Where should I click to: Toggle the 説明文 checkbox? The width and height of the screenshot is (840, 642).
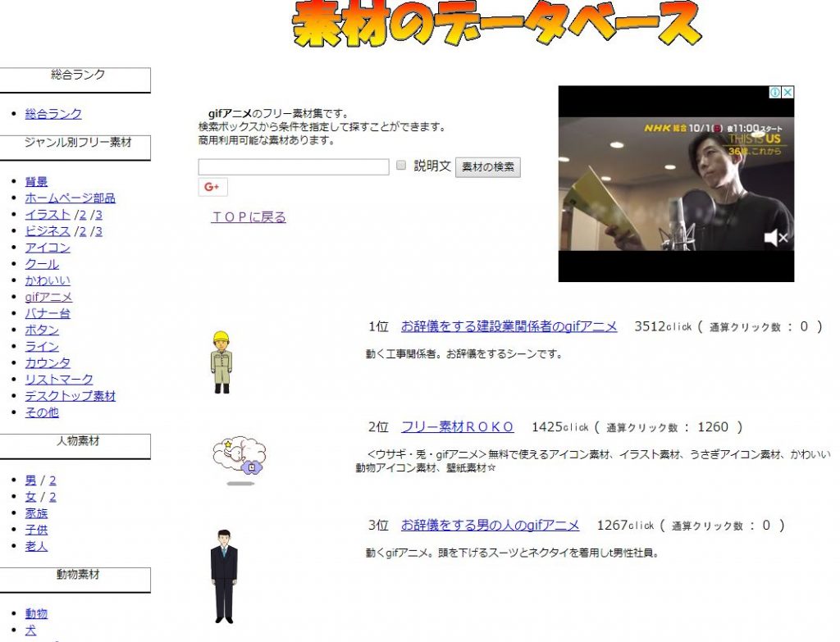pyautogui.click(x=400, y=165)
